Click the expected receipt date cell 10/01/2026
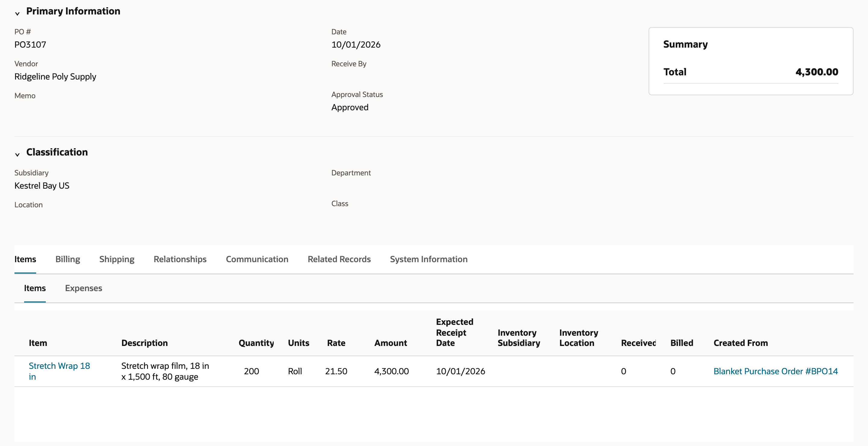The image size is (868, 446). (x=460, y=371)
